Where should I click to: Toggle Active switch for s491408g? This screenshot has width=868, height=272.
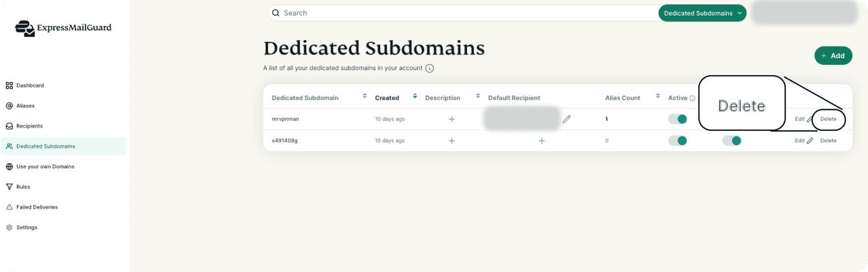coord(678,141)
